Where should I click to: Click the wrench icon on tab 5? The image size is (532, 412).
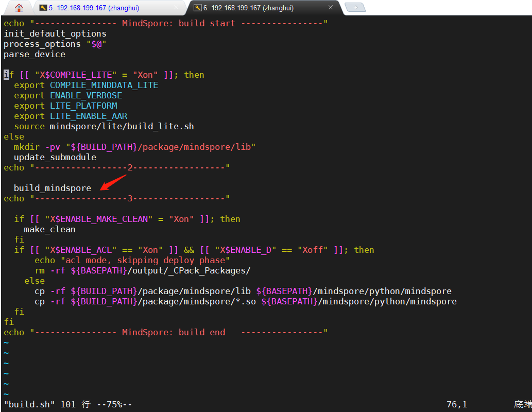pos(43,8)
